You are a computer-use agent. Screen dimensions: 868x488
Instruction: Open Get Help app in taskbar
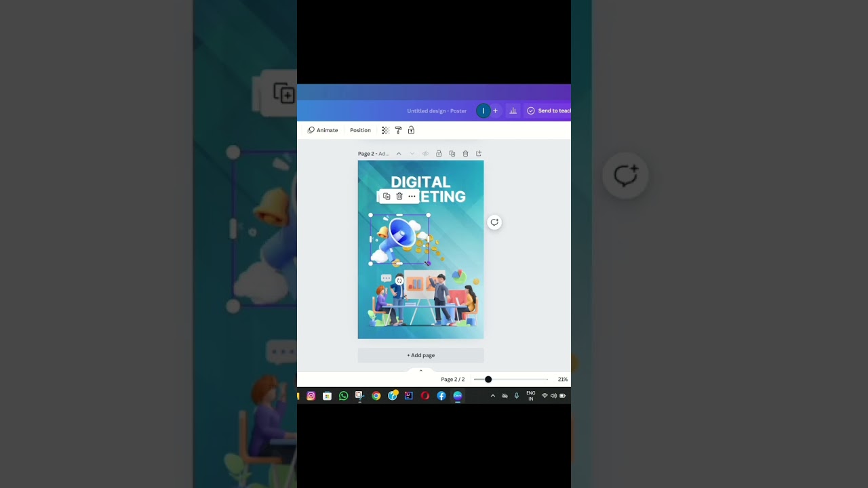(x=393, y=396)
